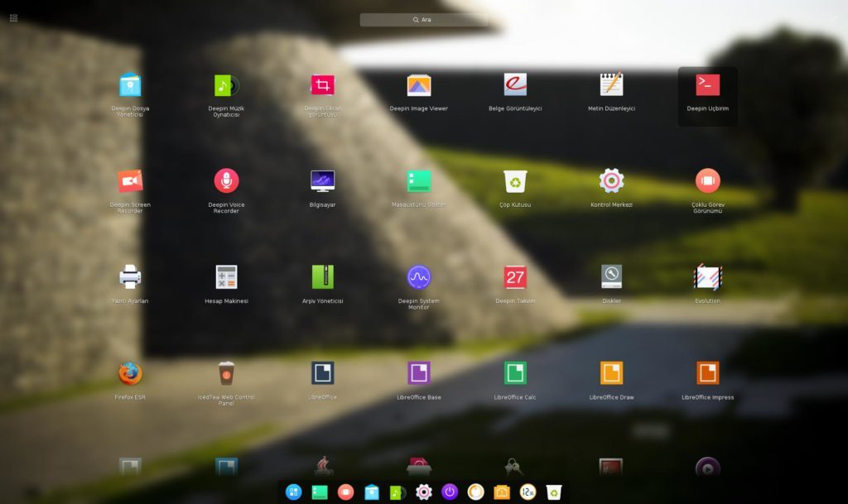Click the clock widget in the dock

tap(528, 492)
